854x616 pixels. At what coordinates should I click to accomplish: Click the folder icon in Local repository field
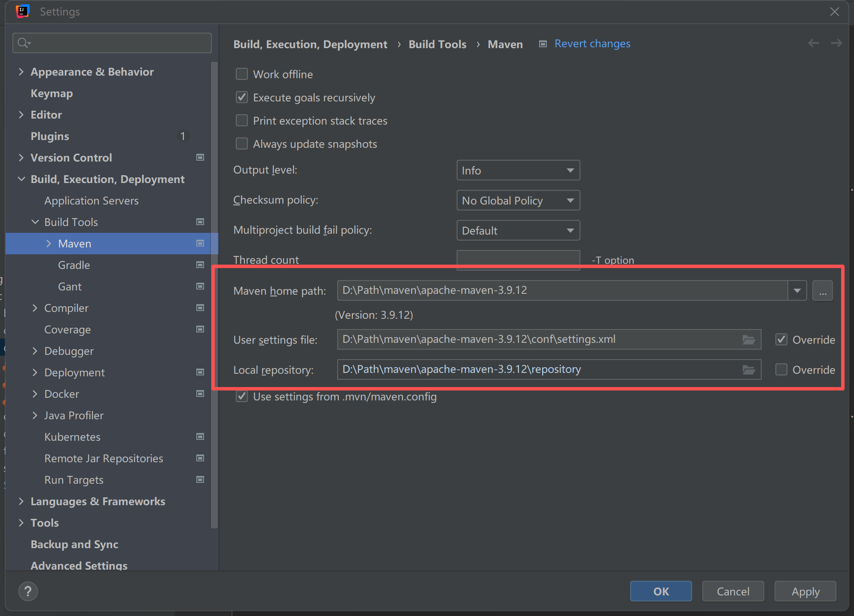[x=749, y=370]
